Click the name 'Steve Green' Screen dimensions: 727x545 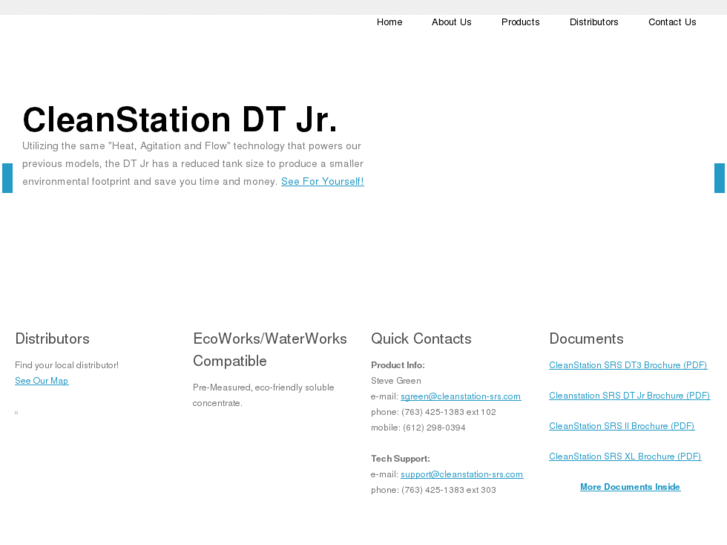(396, 381)
